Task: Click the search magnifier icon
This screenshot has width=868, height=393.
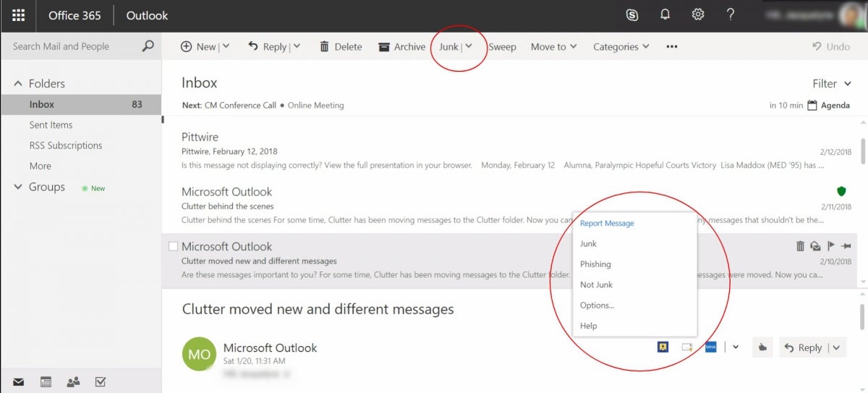Action: coord(148,46)
